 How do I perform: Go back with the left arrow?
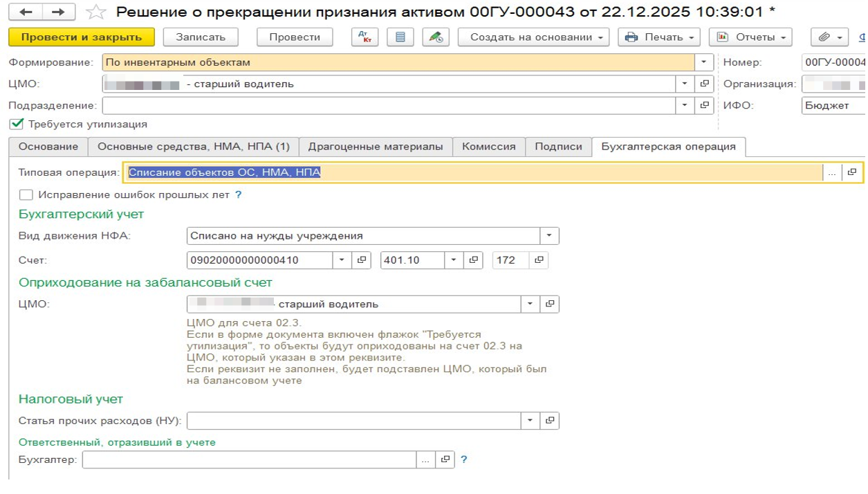(x=26, y=12)
